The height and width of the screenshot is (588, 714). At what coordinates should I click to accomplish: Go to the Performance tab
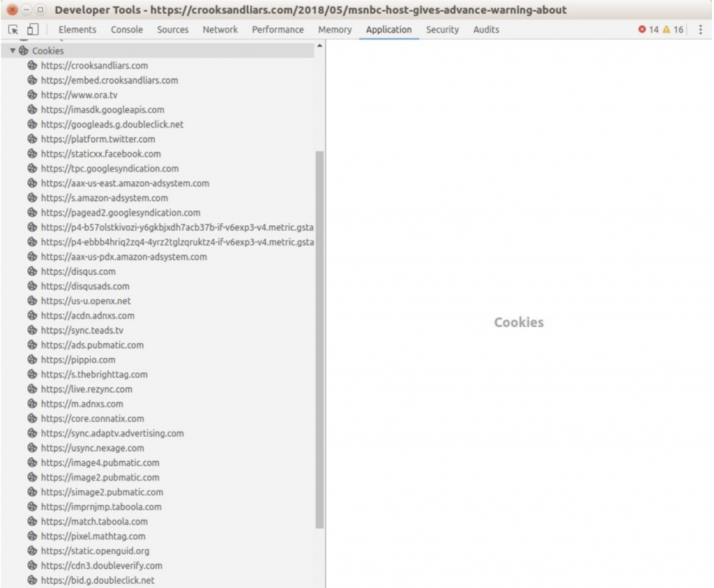[x=278, y=29]
